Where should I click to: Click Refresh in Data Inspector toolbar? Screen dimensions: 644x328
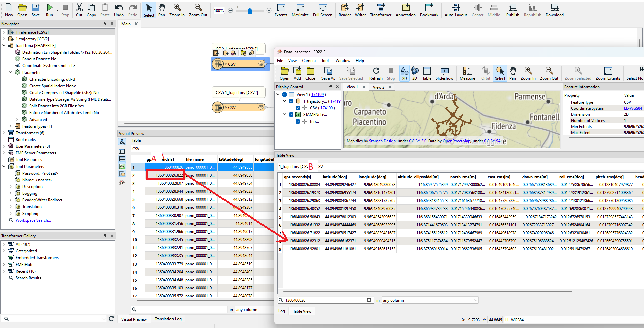(376, 74)
